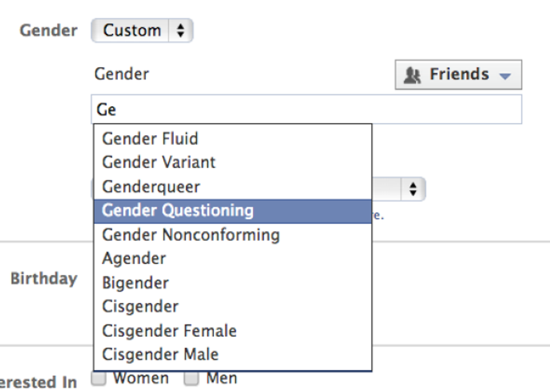Pick Cisgender Male entry
This screenshot has width=550, height=392.
click(160, 354)
